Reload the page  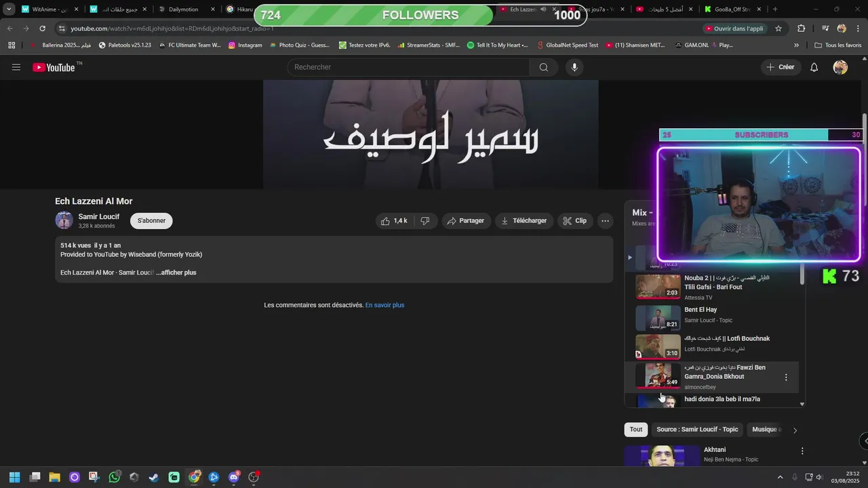[x=42, y=28]
